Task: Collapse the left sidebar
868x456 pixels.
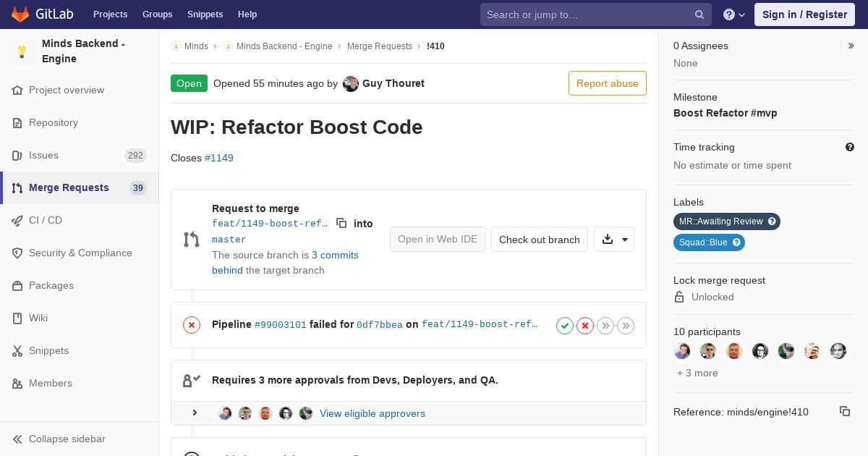Action: 80,439
